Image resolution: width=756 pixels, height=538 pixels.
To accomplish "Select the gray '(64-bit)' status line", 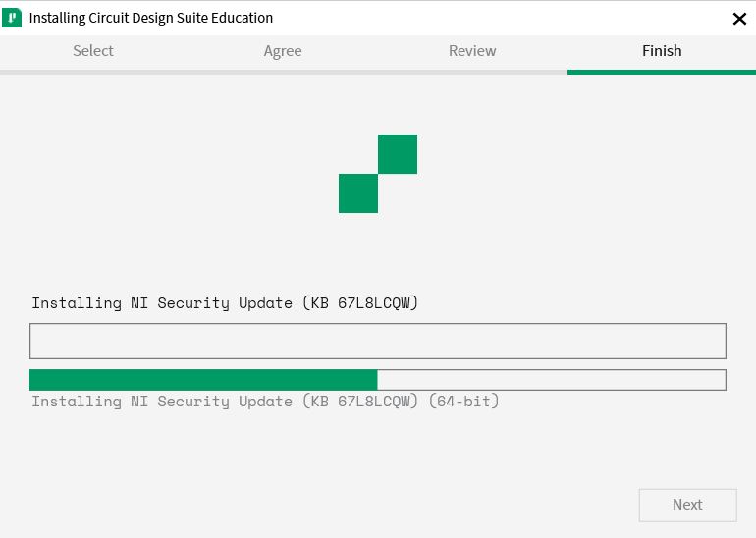I will [x=265, y=402].
